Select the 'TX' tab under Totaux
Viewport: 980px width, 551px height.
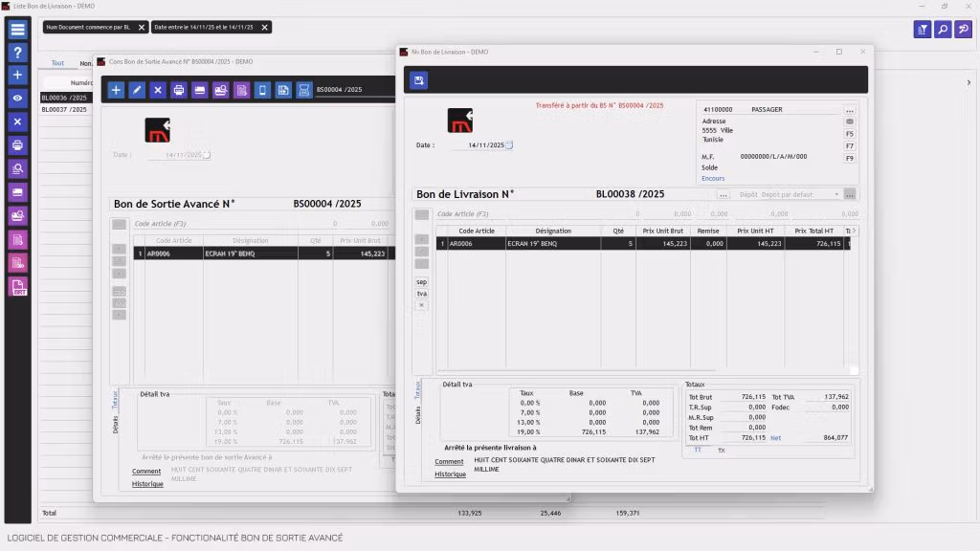pyautogui.click(x=722, y=451)
